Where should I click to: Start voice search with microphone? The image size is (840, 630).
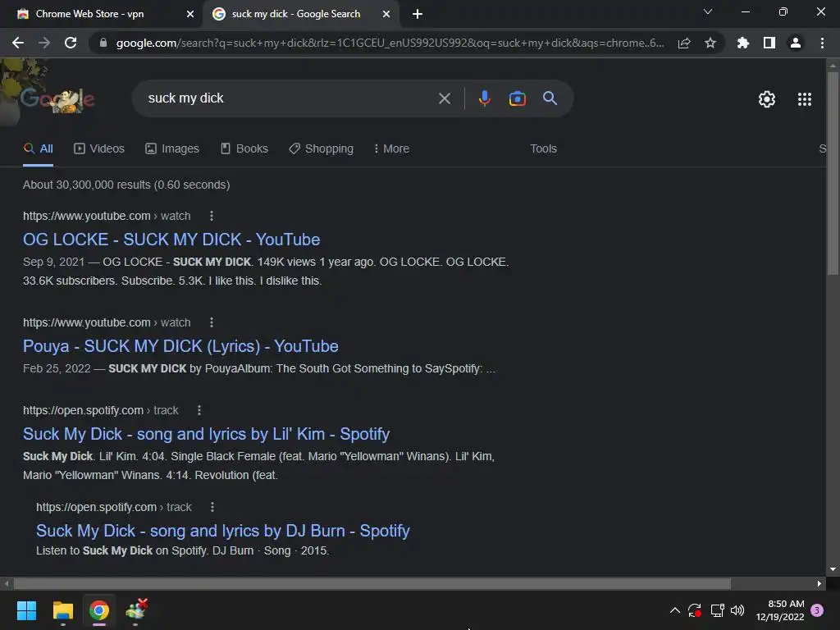pyautogui.click(x=484, y=98)
